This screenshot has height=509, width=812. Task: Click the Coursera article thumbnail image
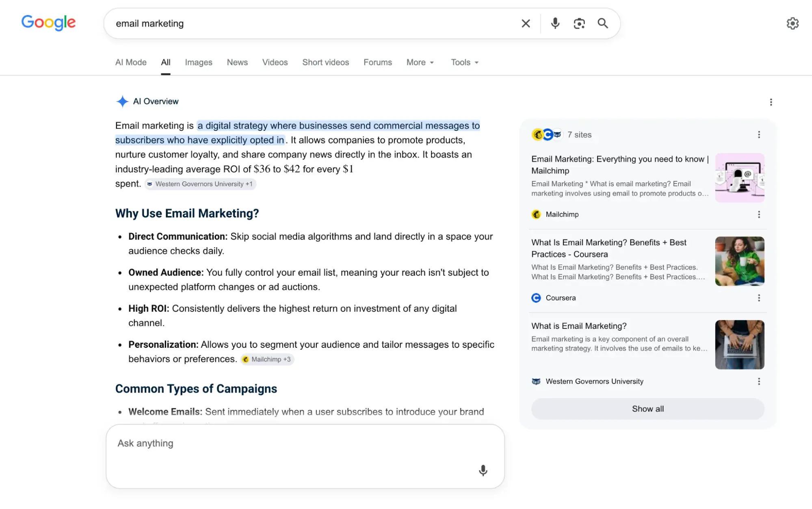[x=740, y=261]
